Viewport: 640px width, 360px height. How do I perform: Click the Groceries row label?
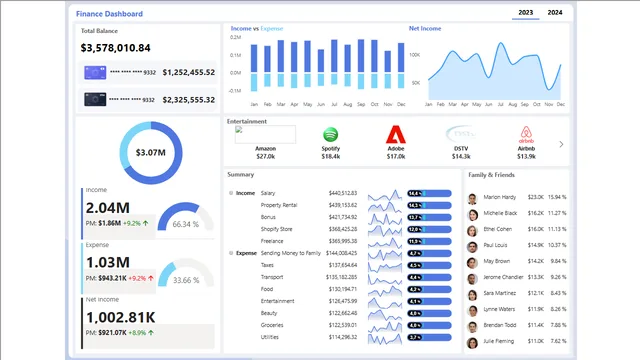[x=272, y=325]
